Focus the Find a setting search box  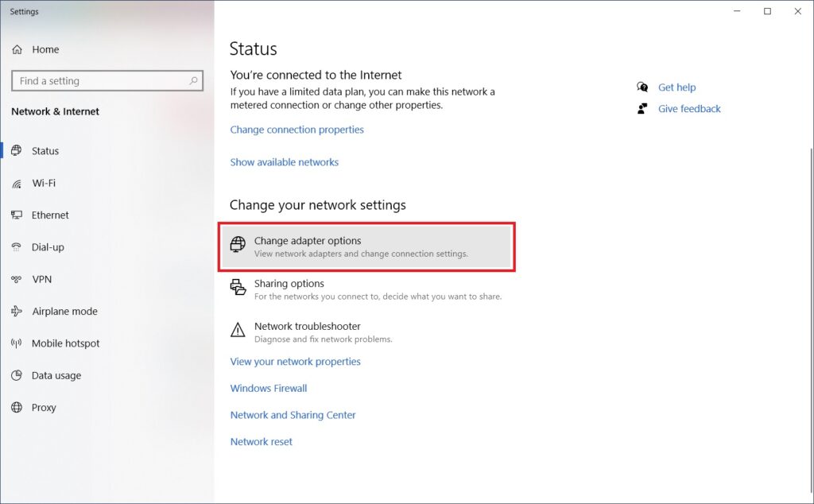coord(107,81)
